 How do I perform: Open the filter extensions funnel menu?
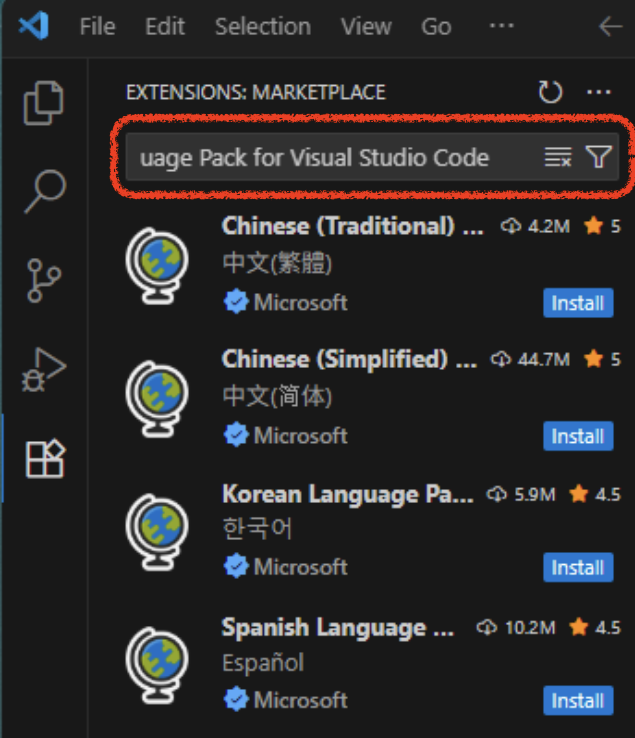[x=598, y=157]
